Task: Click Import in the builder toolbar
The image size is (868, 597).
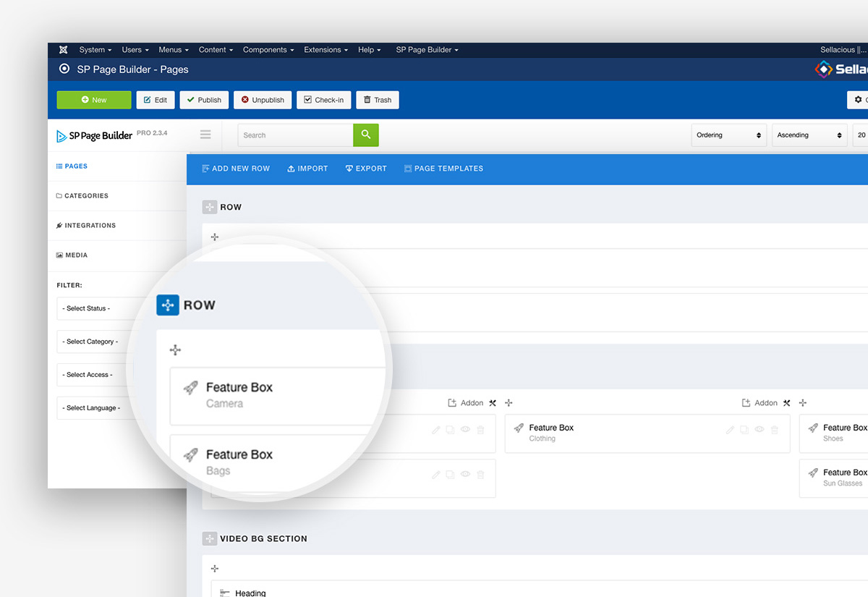Action: 307,169
